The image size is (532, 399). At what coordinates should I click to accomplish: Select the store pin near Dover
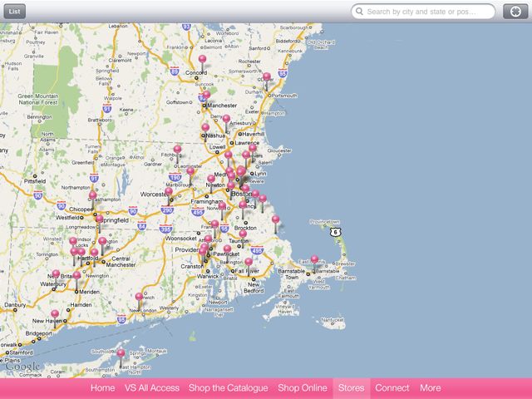click(x=267, y=76)
